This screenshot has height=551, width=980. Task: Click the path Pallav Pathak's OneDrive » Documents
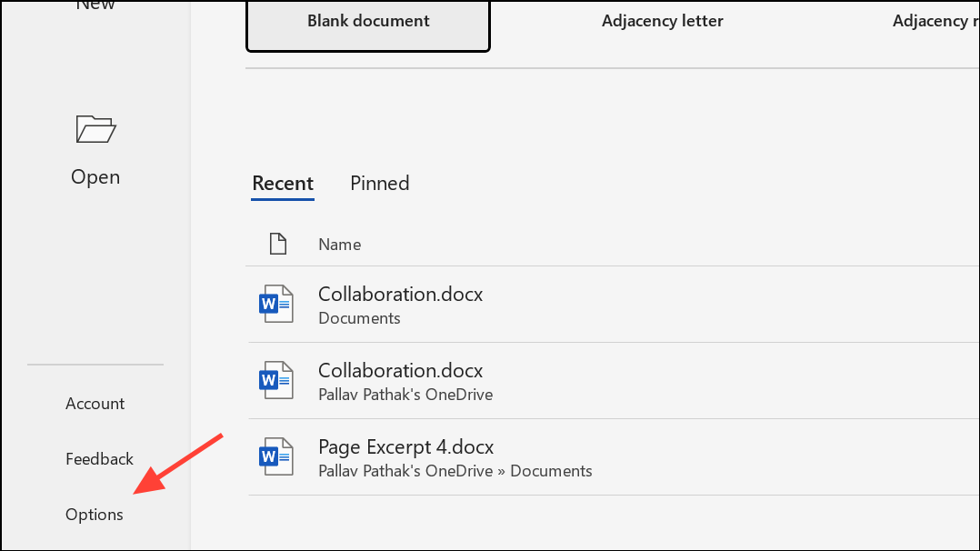(x=455, y=471)
